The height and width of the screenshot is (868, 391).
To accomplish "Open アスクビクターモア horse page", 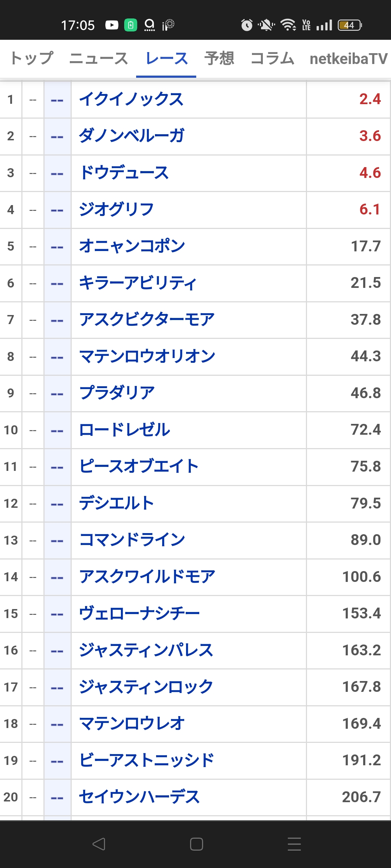I will 147,320.
